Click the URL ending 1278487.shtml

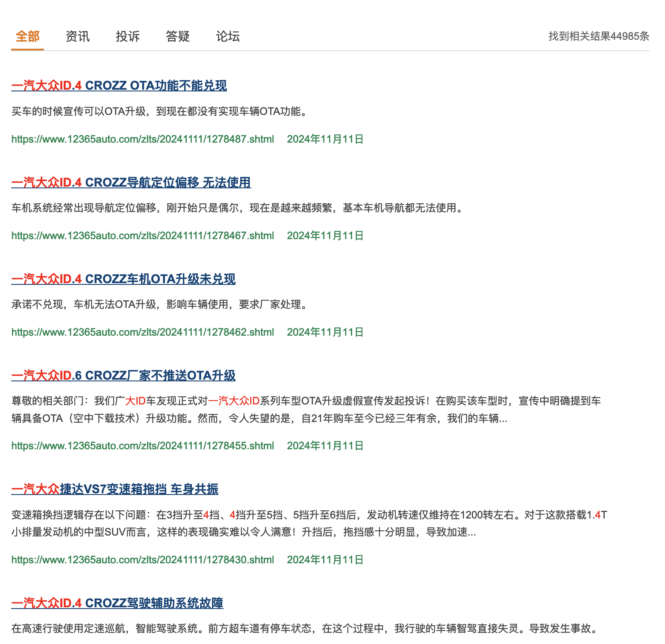(x=143, y=139)
